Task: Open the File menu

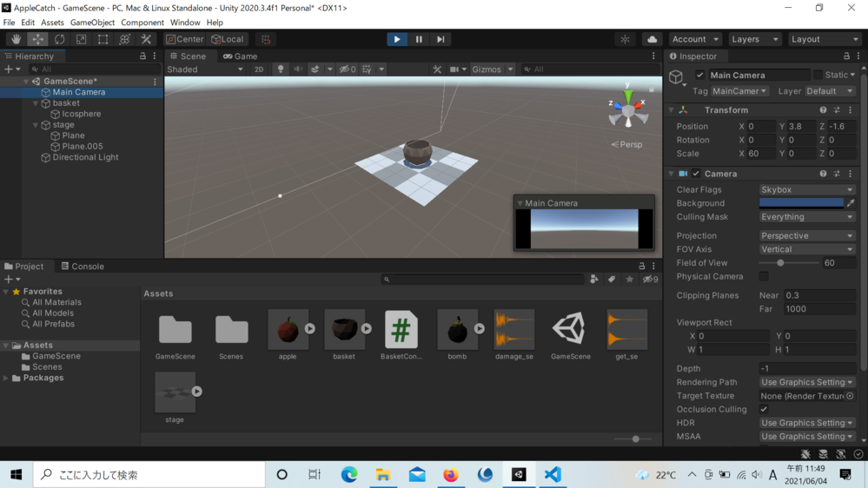Action: [9, 23]
